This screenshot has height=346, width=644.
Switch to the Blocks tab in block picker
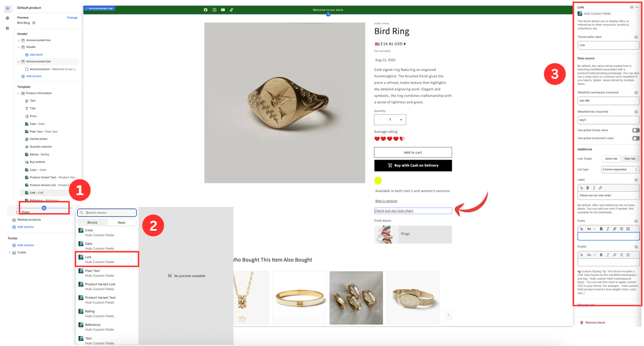(92, 222)
